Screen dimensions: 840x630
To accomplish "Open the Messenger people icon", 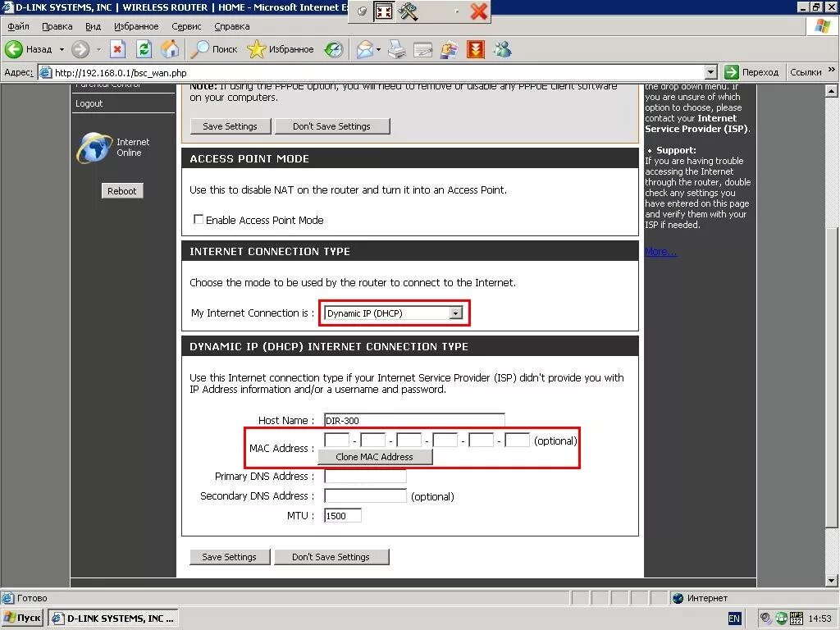I will tap(503, 49).
